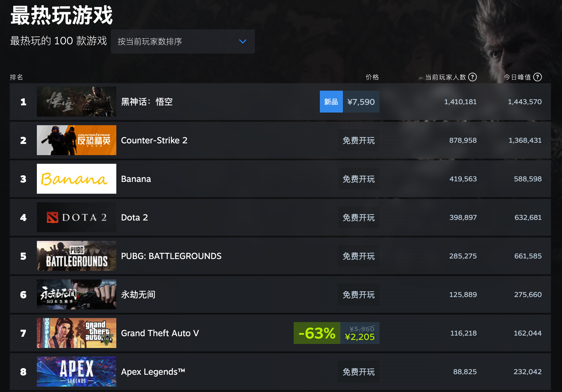Image resolution: width=562 pixels, height=392 pixels.
Task: Click peak value 661,585
Action: tap(528, 256)
